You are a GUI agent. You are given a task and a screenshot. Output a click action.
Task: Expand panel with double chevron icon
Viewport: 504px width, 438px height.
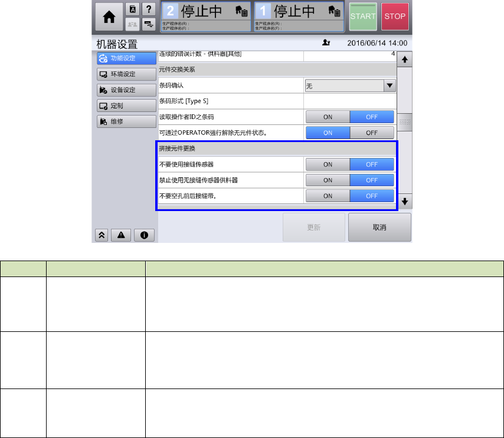(x=102, y=235)
